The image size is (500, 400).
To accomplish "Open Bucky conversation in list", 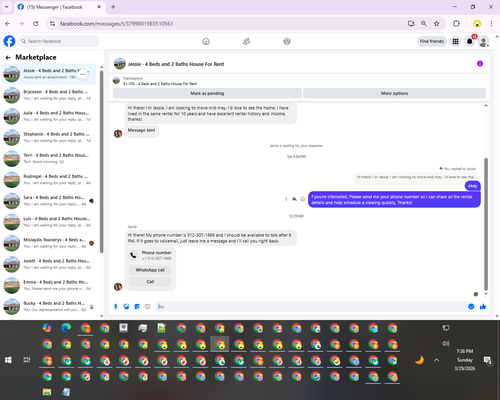I will pos(49,307).
